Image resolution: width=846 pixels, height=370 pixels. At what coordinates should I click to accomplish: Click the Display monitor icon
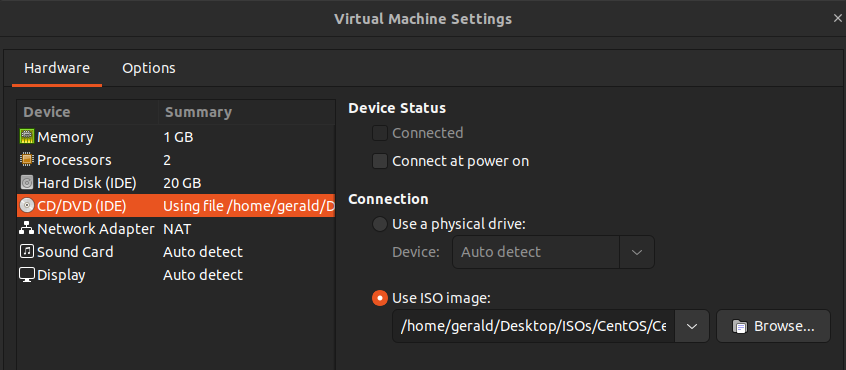[27, 275]
